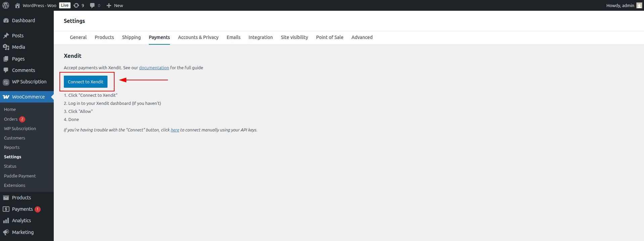Open the admin user avatar
644x241 pixels.
[639, 5]
